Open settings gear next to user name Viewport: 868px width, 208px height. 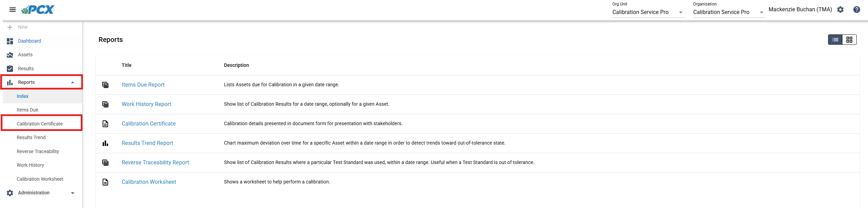(840, 10)
